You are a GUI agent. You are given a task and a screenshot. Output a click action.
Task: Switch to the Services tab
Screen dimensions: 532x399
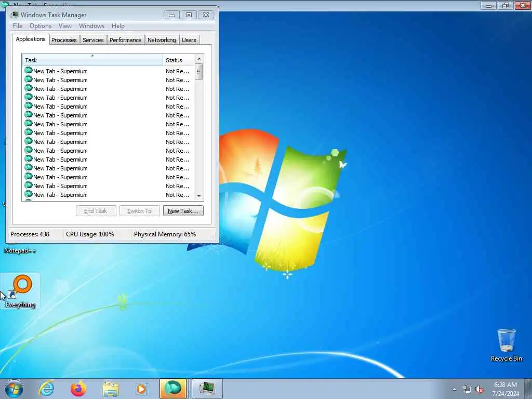(x=93, y=40)
